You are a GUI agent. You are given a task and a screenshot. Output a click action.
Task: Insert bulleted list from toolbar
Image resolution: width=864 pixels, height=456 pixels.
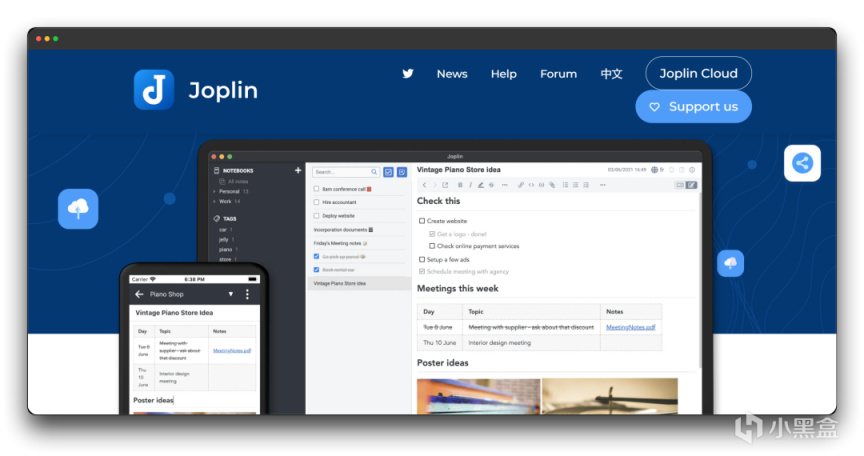point(565,185)
